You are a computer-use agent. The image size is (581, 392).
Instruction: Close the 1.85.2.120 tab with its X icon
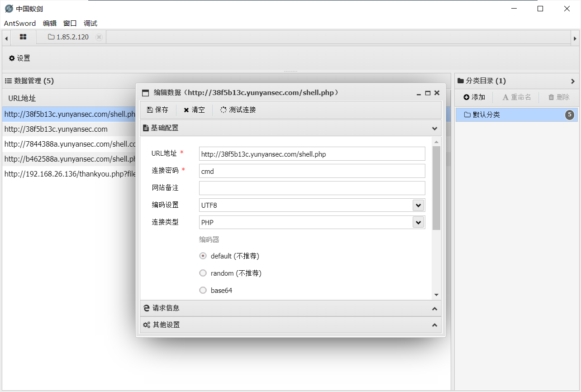99,37
